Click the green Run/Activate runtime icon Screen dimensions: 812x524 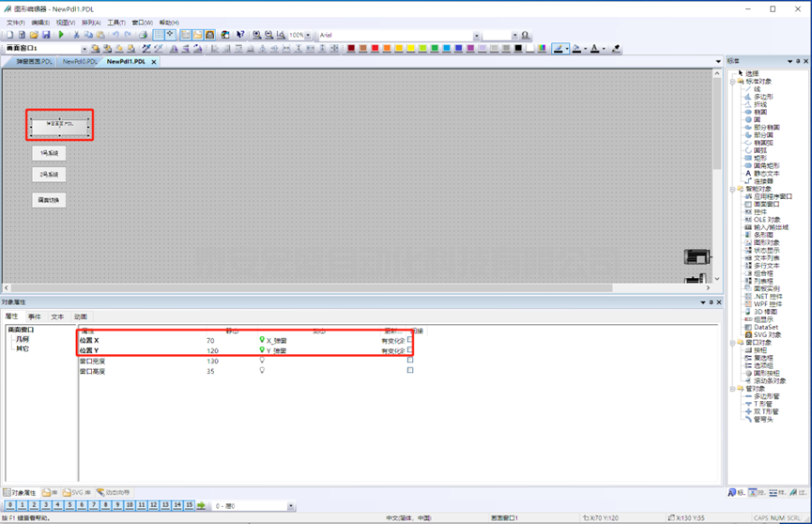pyautogui.click(x=62, y=35)
